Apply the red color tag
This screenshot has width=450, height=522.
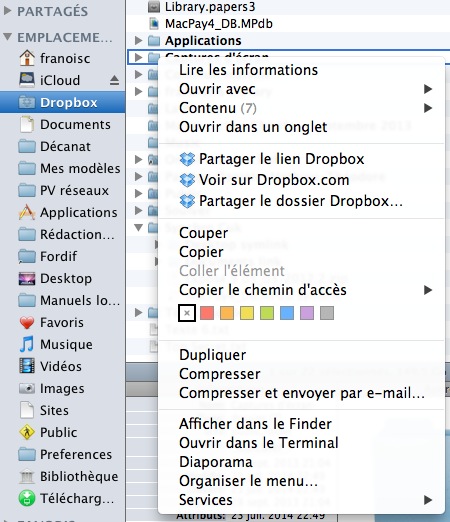[207, 313]
